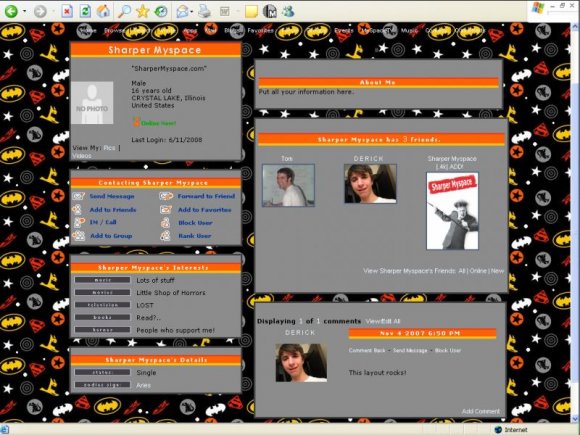View New friends link
Screen dimensions: 580x435
(x=498, y=271)
